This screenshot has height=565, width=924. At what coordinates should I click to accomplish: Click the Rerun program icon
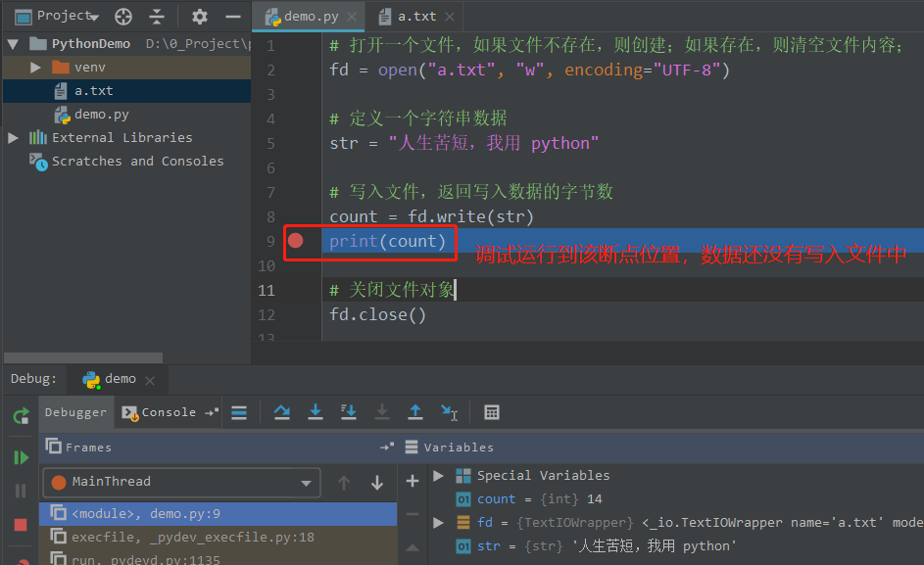19,416
